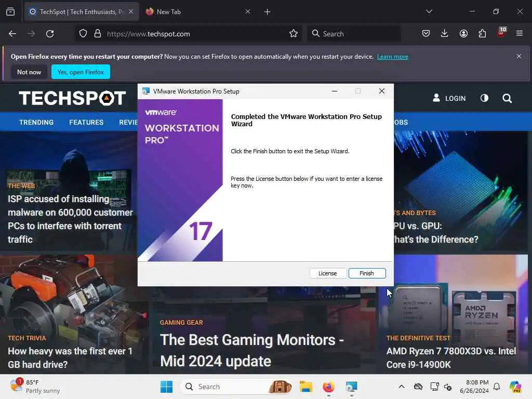Click the Firefox taskbar icon
Image resolution: width=532 pixels, height=399 pixels.
pos(328,387)
